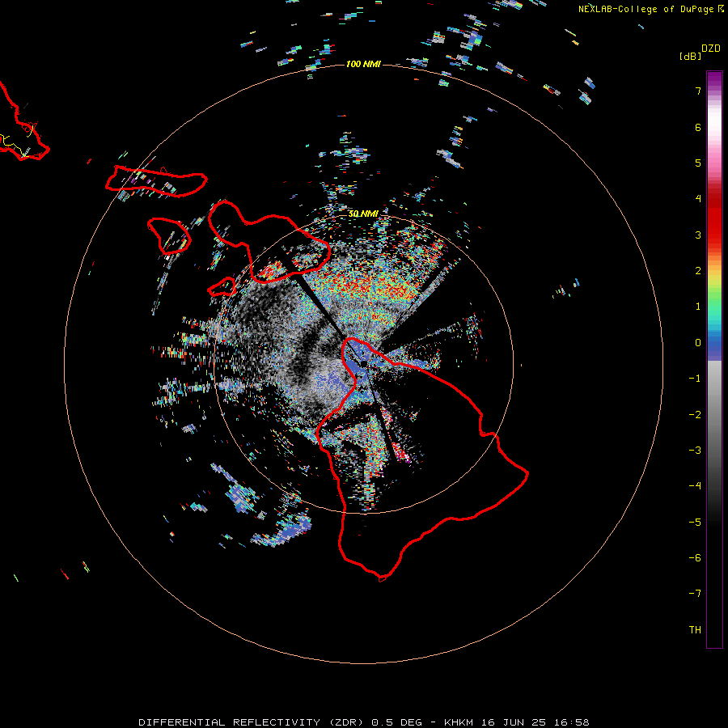
Task: Click the 100 NMI range ring label
Action: (x=363, y=64)
